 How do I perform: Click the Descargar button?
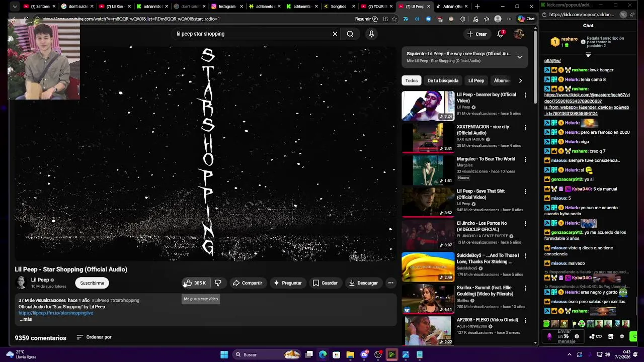pos(363,283)
